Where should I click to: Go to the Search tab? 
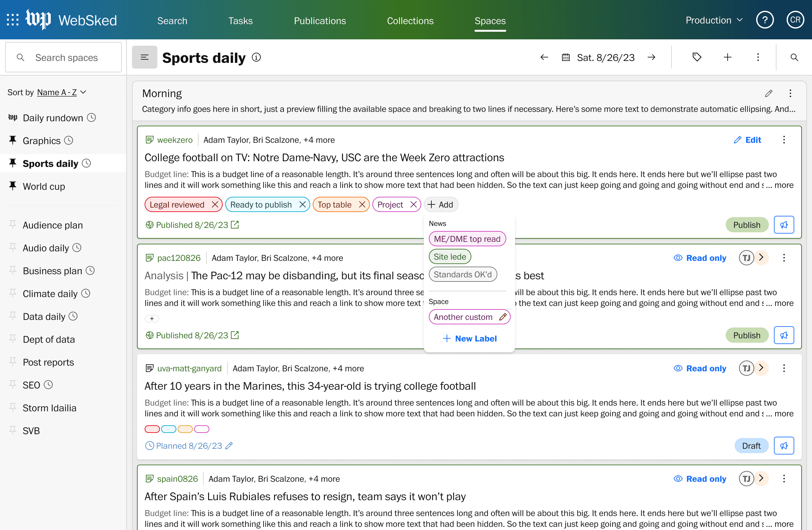[172, 21]
